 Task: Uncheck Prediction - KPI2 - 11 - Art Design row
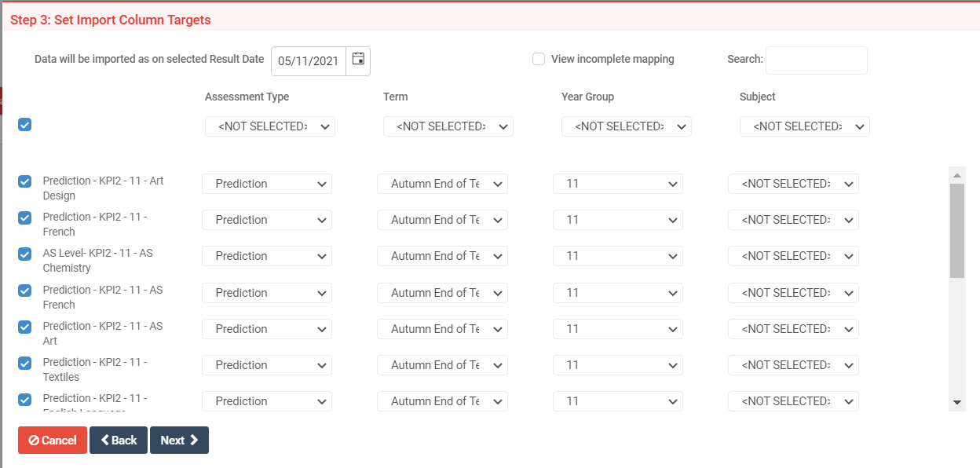pos(24,181)
